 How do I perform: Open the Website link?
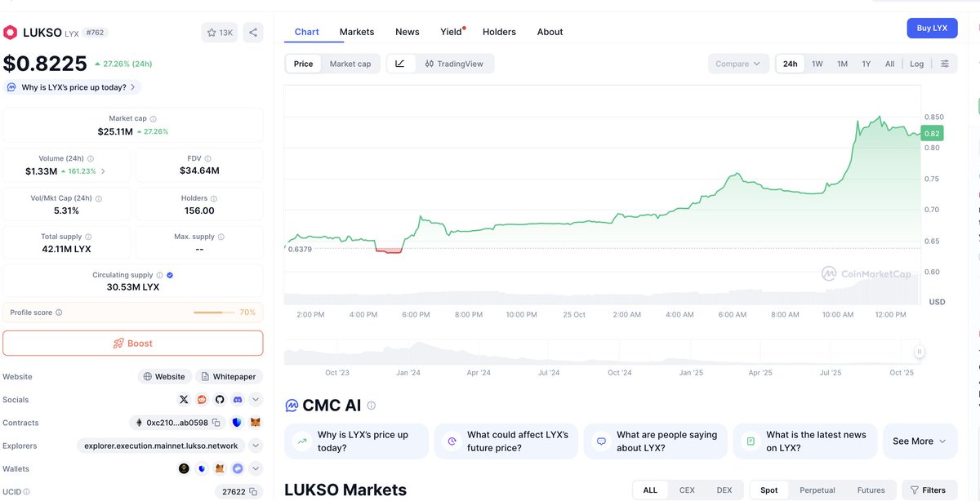pyautogui.click(x=163, y=377)
